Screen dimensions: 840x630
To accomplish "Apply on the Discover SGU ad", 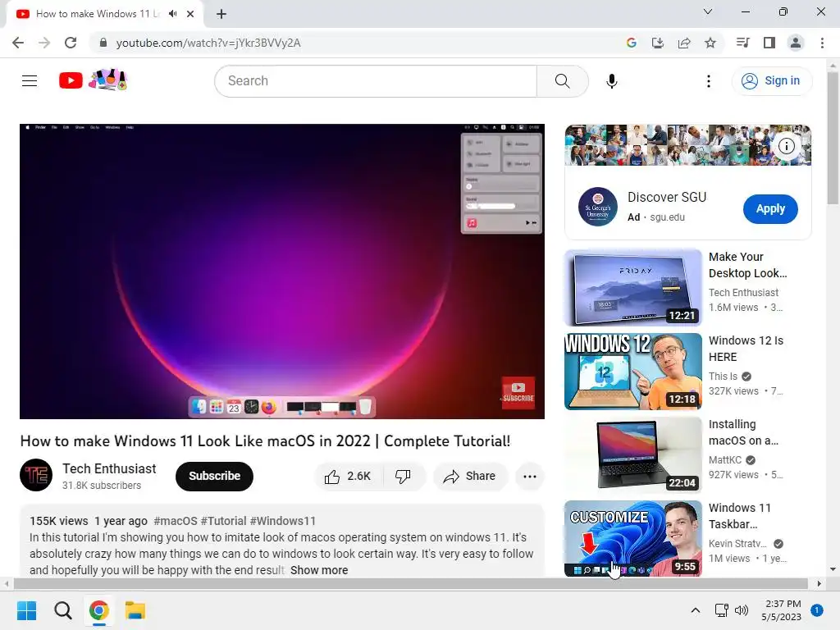I will [770, 209].
